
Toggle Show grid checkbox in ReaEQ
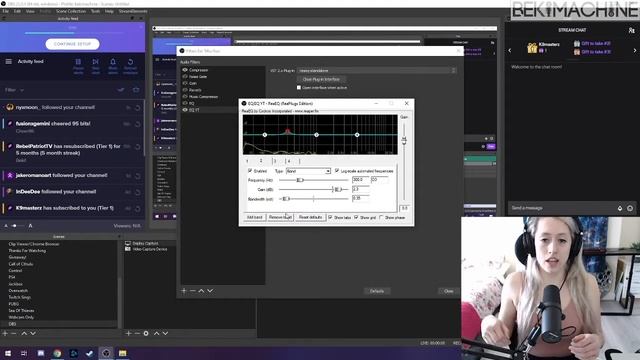356,218
